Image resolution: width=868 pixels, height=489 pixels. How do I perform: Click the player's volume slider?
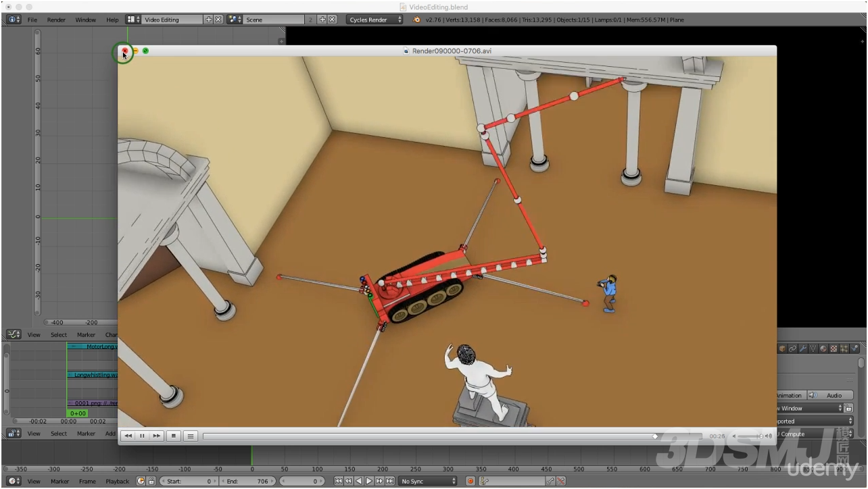tap(750, 436)
